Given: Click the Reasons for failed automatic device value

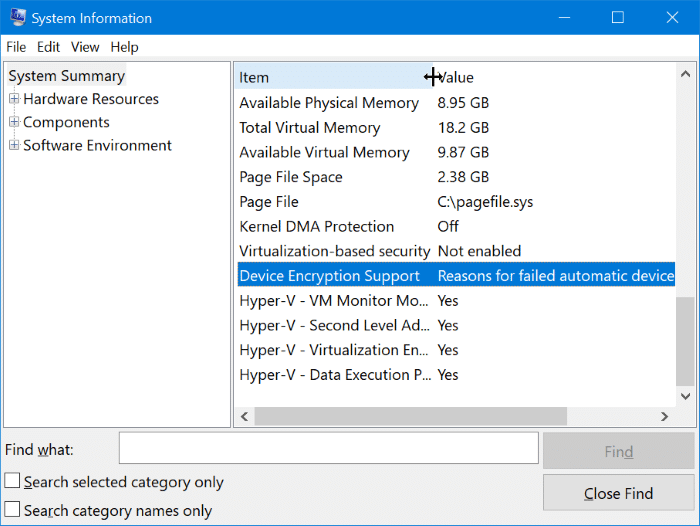Looking at the screenshot, I should [x=556, y=276].
